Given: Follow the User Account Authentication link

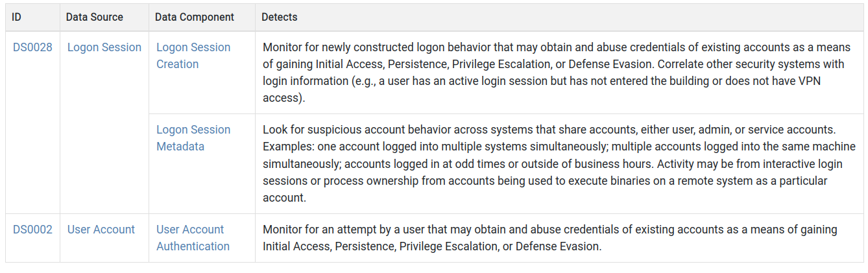Looking at the screenshot, I should [193, 238].
